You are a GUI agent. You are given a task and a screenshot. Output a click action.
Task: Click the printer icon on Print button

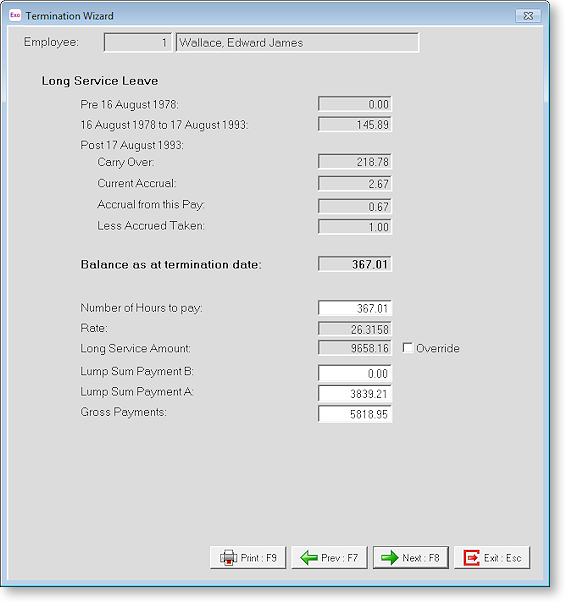[228, 557]
